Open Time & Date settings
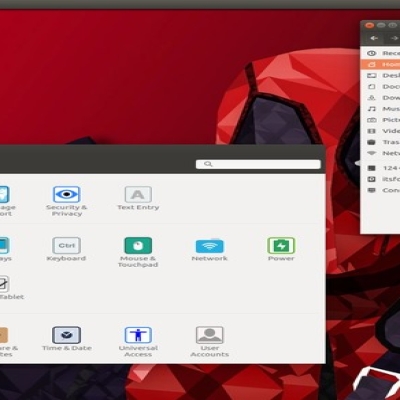This screenshot has height=400, width=400. (66, 339)
